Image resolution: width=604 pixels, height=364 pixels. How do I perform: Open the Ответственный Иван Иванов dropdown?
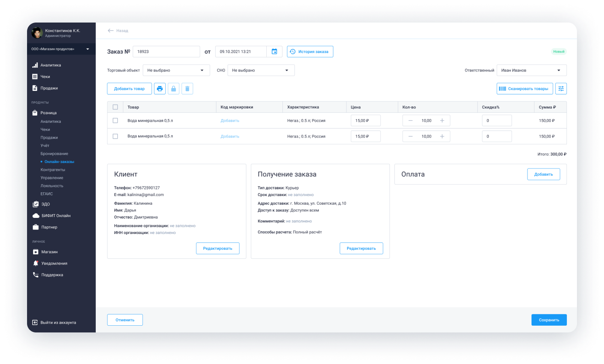(532, 70)
